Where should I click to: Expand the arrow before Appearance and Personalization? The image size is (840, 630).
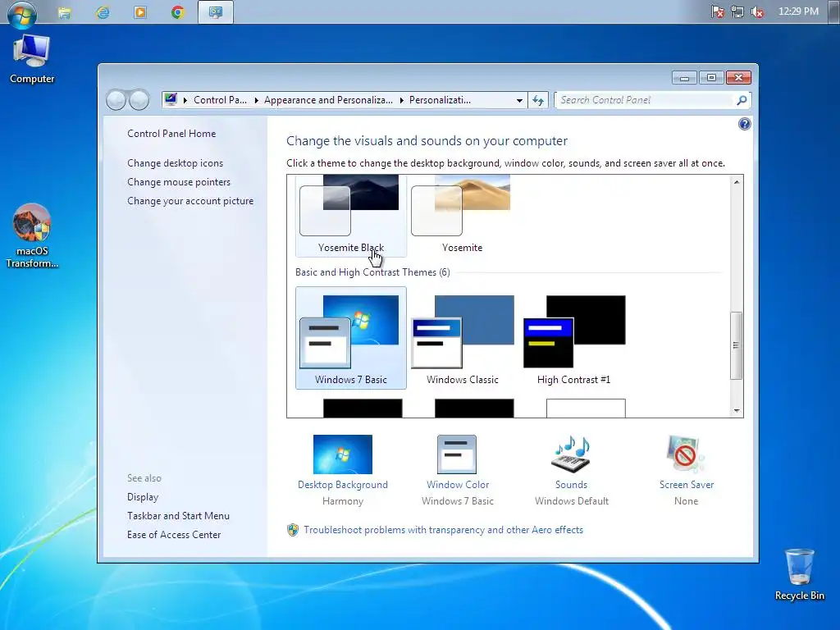click(256, 100)
